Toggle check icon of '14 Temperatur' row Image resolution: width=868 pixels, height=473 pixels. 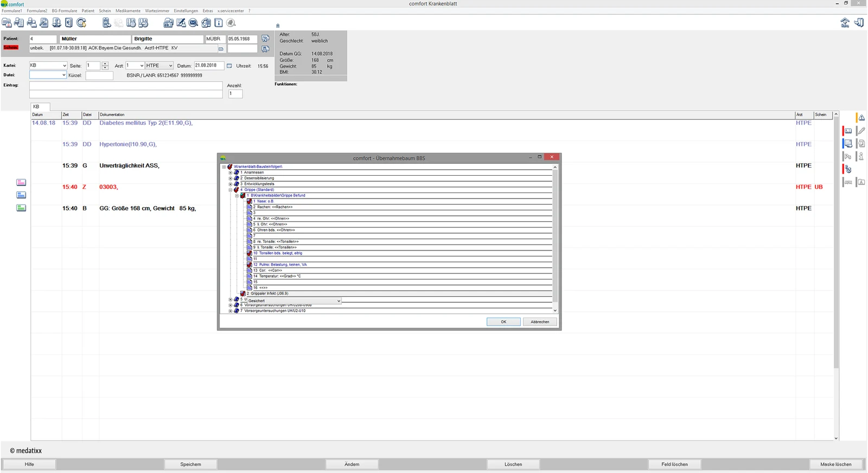(250, 276)
